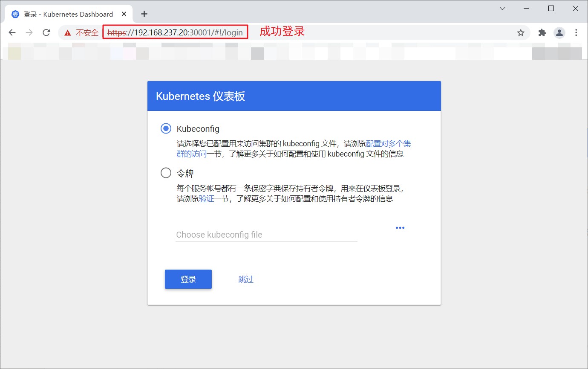Click the Kubeconfig label text
Viewport: 588px width, 369px height.
[198, 129]
